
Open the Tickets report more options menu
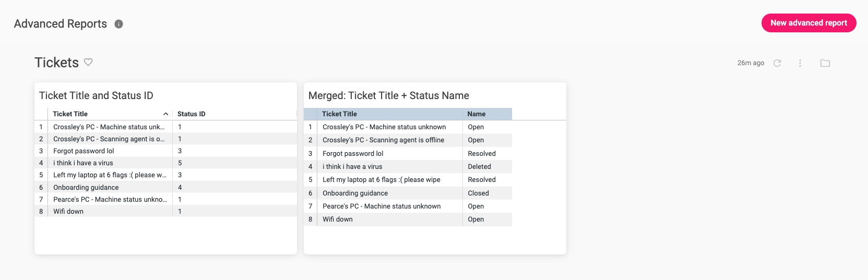point(800,63)
